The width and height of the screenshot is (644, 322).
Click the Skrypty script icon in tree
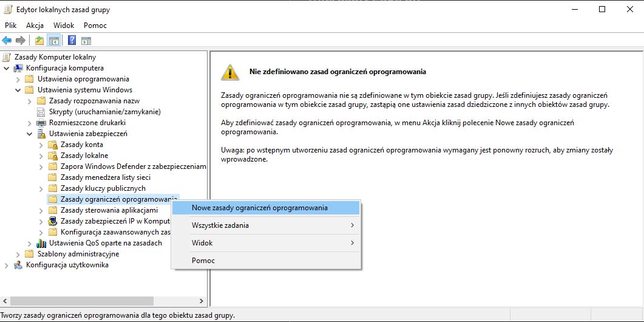click(x=41, y=112)
